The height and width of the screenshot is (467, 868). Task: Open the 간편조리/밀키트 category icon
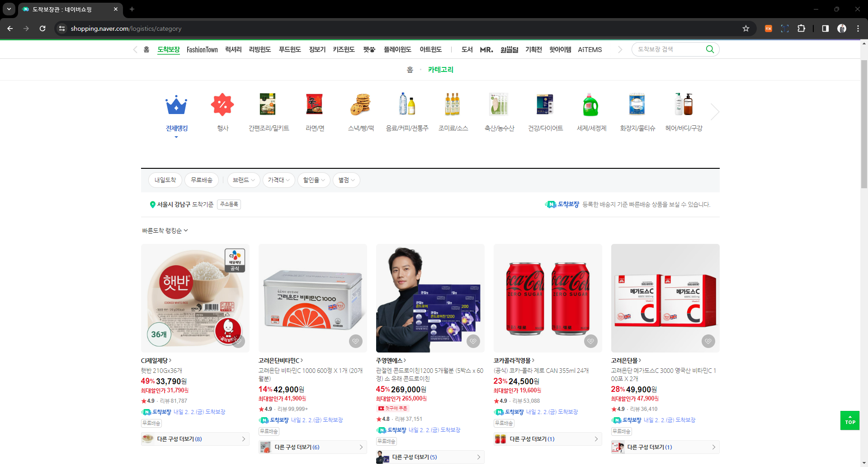pyautogui.click(x=269, y=105)
